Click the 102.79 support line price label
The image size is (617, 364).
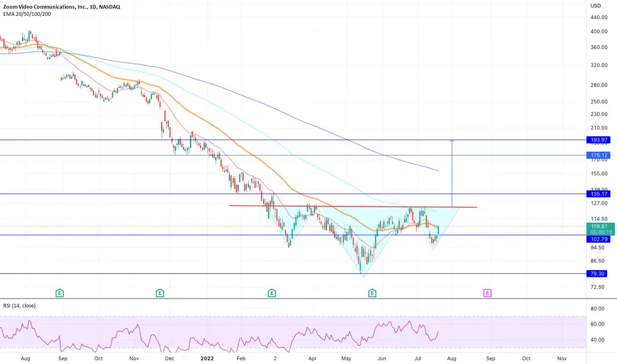[598, 239]
